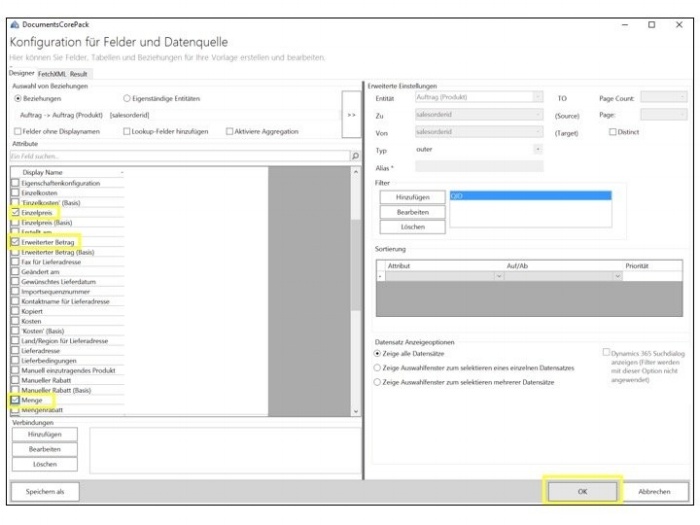
Task: Click the double-arrow expand button next to relationship
Action: click(351, 115)
